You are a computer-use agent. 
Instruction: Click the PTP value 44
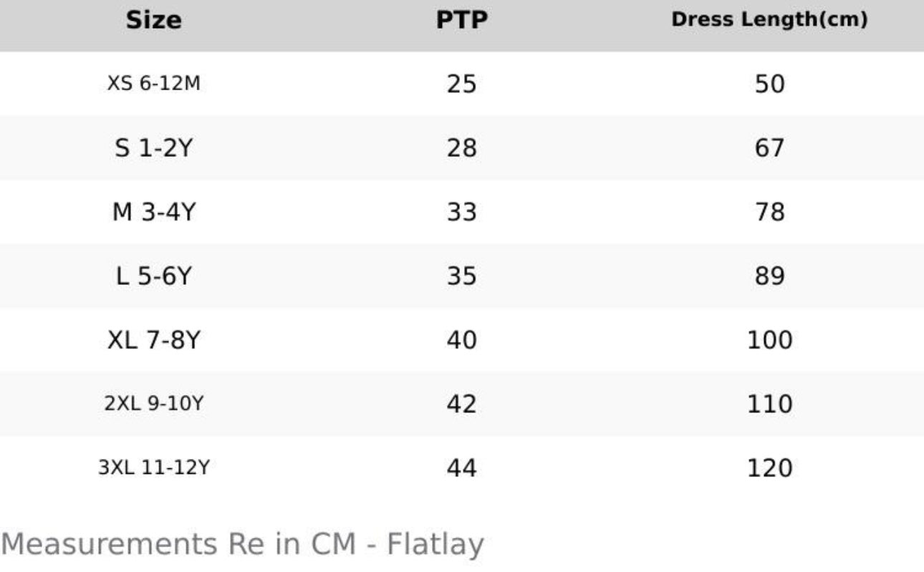pos(461,468)
